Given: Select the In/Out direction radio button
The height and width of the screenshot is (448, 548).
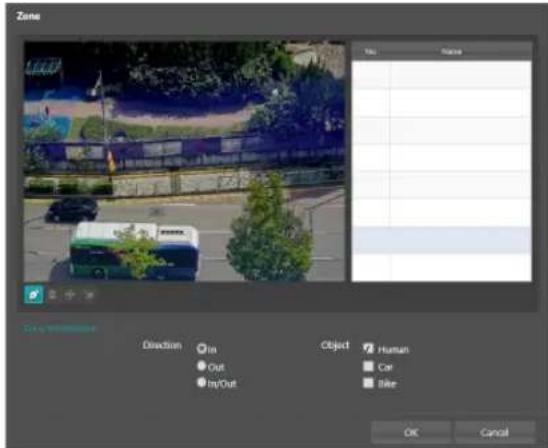Looking at the screenshot, I should coord(202,383).
